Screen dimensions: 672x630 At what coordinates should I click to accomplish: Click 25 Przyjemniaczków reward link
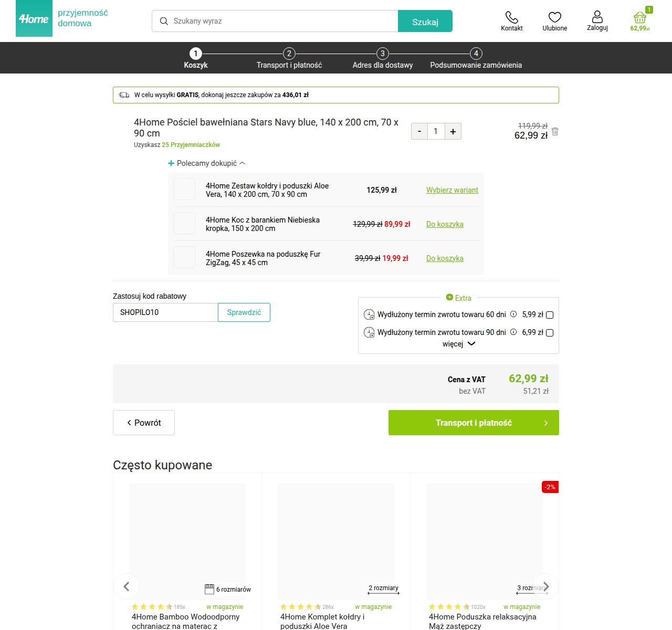click(191, 145)
